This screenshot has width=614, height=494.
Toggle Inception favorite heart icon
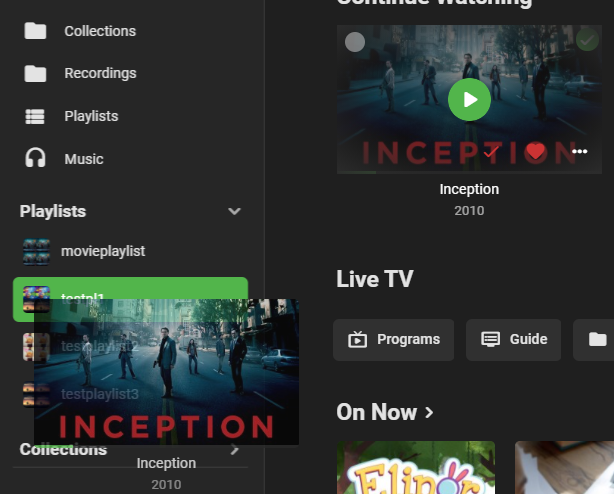click(536, 151)
